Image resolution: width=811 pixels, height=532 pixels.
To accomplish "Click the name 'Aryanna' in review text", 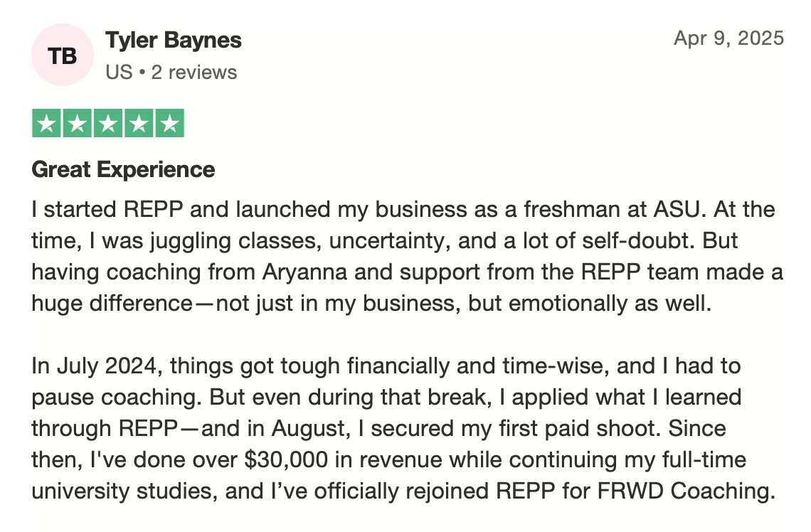I will (x=304, y=273).
